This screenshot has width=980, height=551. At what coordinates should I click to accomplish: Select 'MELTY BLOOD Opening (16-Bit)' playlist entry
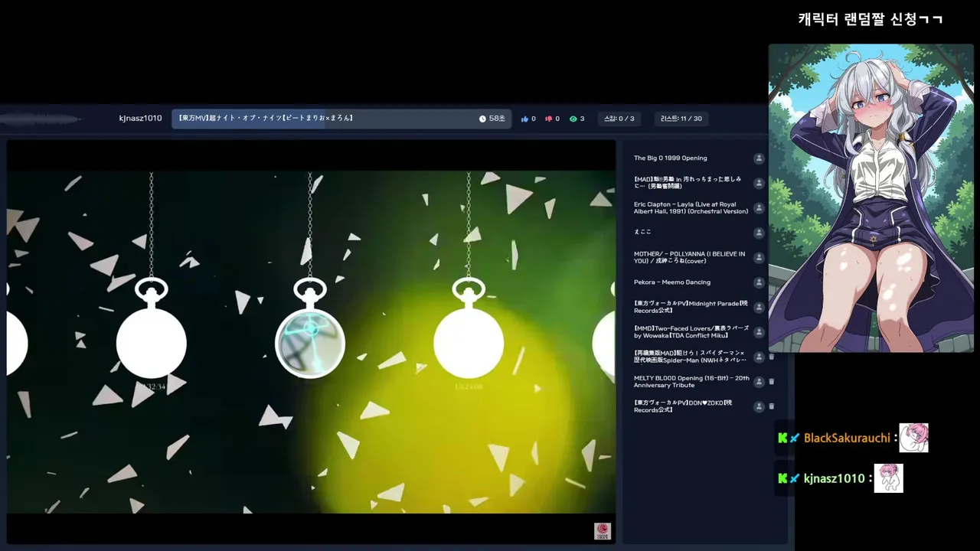[x=691, y=381]
